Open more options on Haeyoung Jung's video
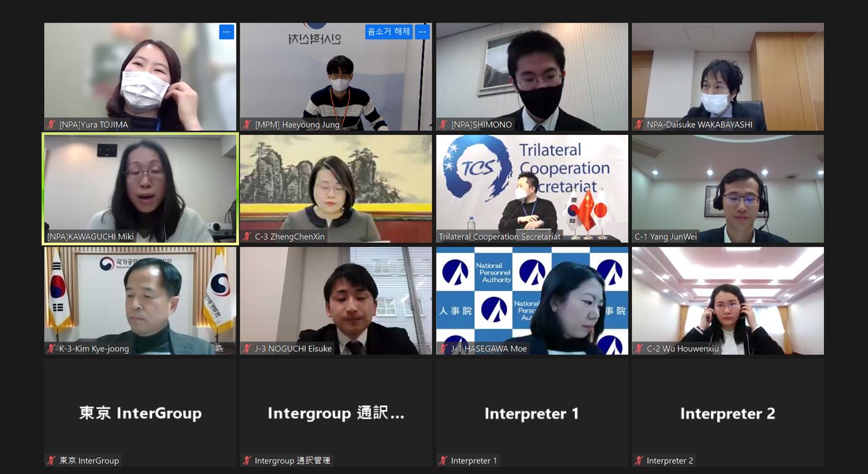 [422, 32]
